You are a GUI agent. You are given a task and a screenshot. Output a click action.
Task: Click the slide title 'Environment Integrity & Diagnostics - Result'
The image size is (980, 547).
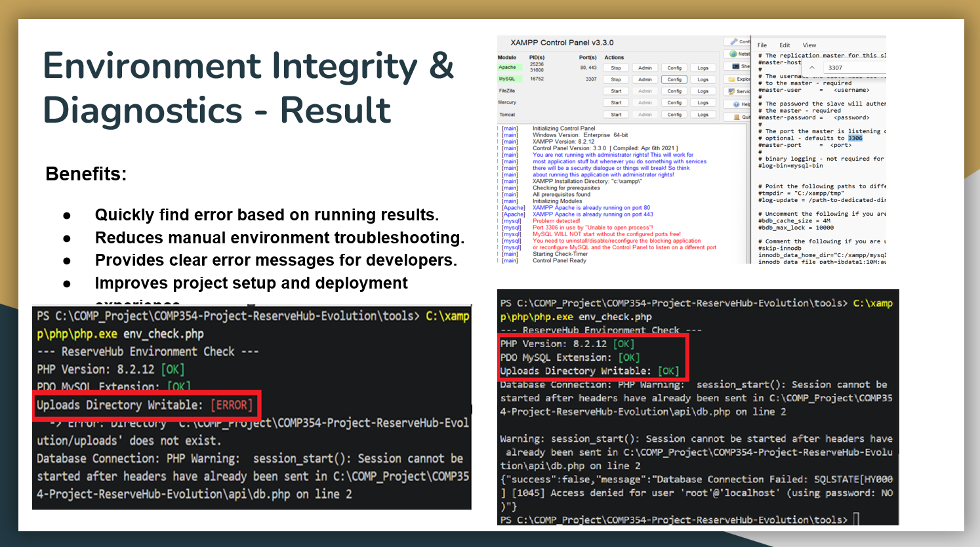click(x=249, y=87)
